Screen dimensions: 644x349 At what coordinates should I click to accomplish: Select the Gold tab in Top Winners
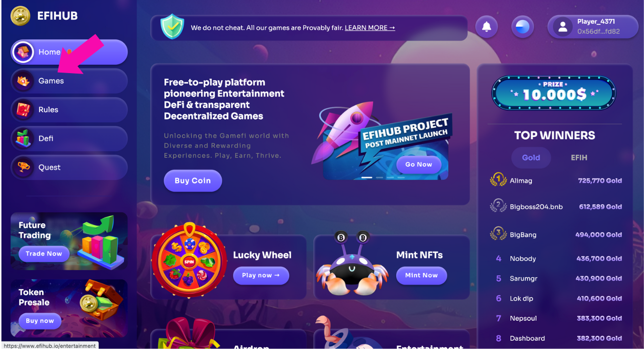[531, 157]
